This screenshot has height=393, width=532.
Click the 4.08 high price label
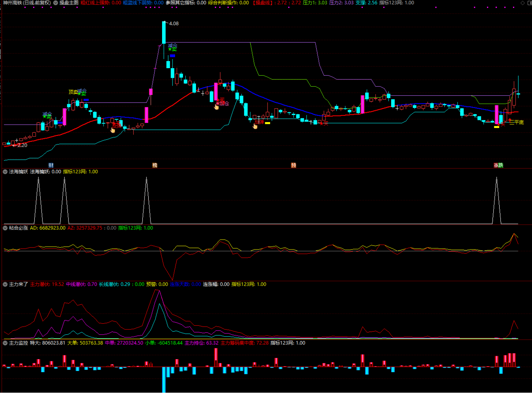coord(174,23)
